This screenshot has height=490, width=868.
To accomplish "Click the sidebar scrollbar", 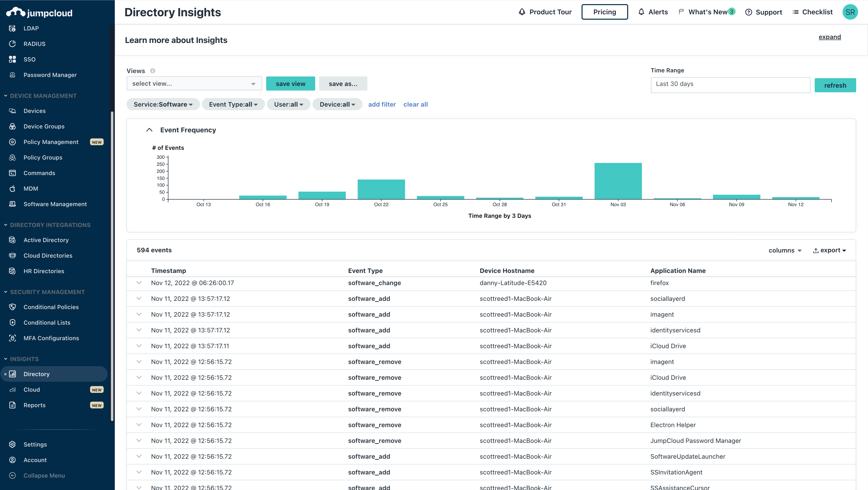I will (x=112, y=266).
